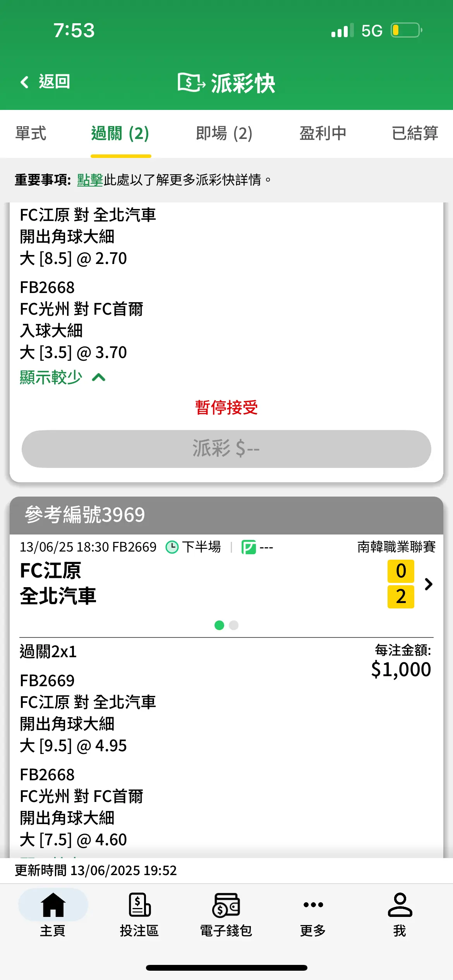Expand the 參考編號3969 header
The image size is (453, 980).
pyautogui.click(x=226, y=515)
